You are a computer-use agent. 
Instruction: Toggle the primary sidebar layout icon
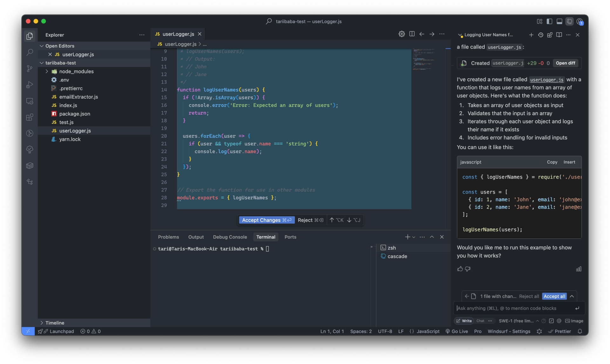tap(549, 21)
